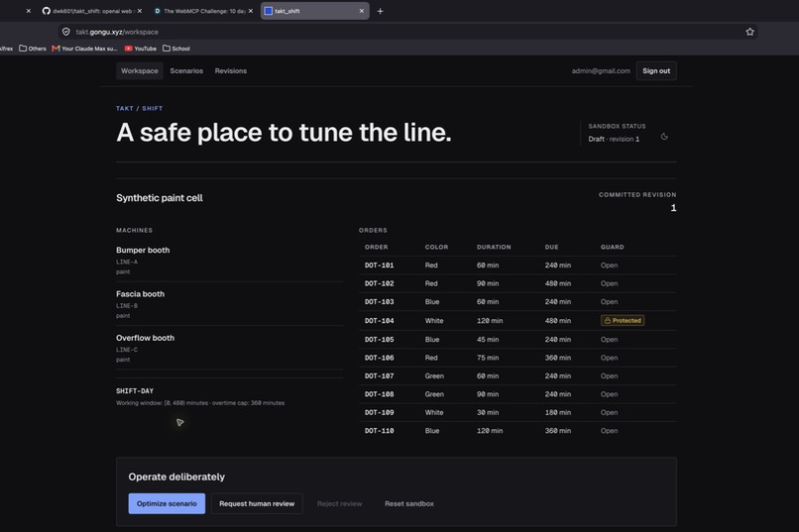Click the address bar URL field
799x532 pixels.
(407, 32)
